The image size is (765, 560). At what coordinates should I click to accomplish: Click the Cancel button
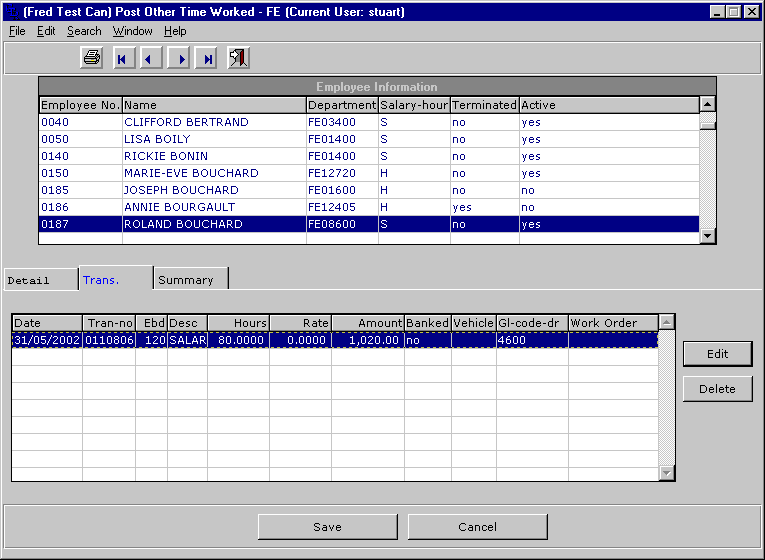[477, 527]
